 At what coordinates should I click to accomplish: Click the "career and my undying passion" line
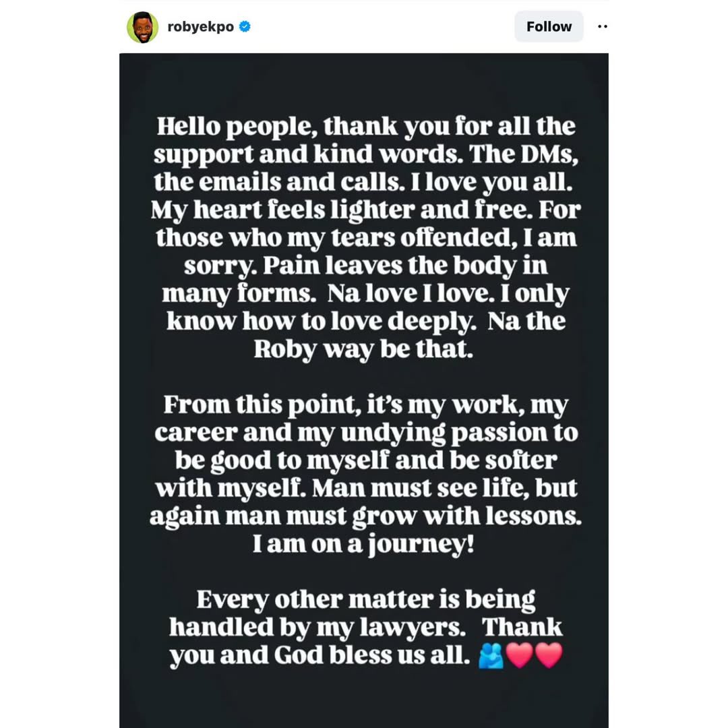[x=365, y=433]
